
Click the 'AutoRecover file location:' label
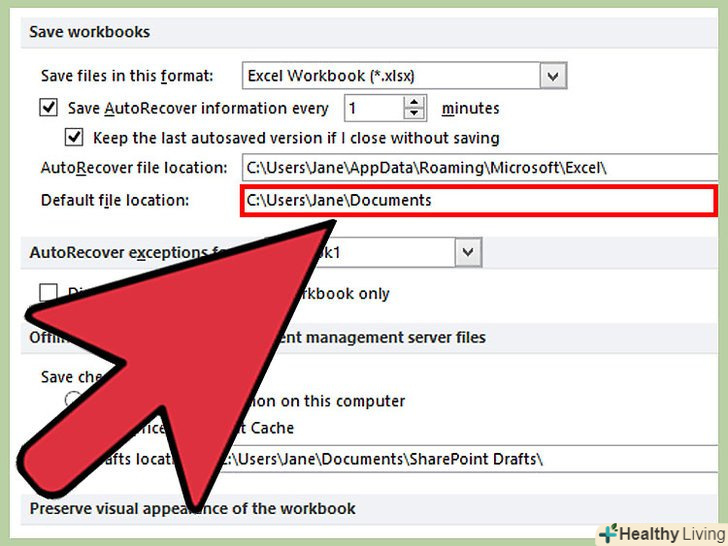pos(134,168)
